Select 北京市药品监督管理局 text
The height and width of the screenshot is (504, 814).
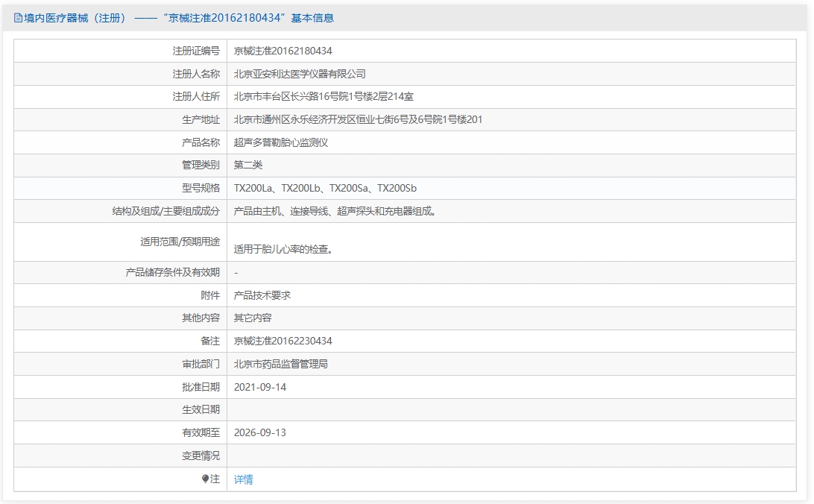pyautogui.click(x=281, y=364)
